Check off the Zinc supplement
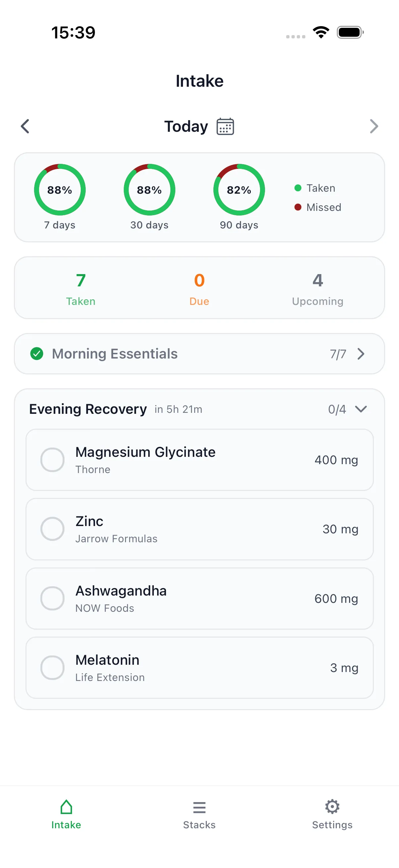Screen dimensions: 399x868 coord(53,529)
